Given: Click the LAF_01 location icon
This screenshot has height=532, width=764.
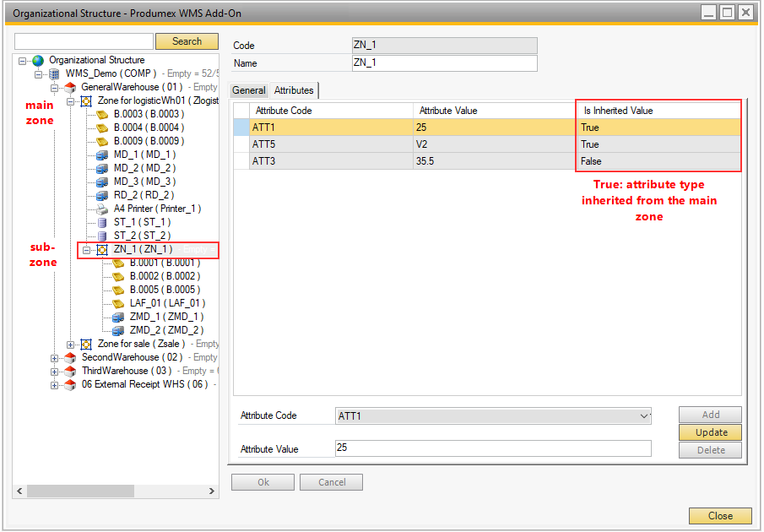Looking at the screenshot, I should pyautogui.click(x=118, y=303).
